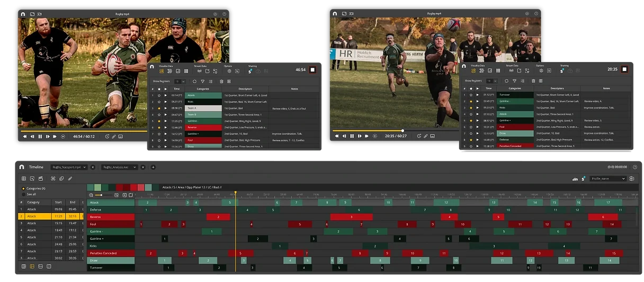Viewport: 644px width, 282px height.
Task: Pause the video showing 46:54 / 60:12
Action: coord(40,136)
